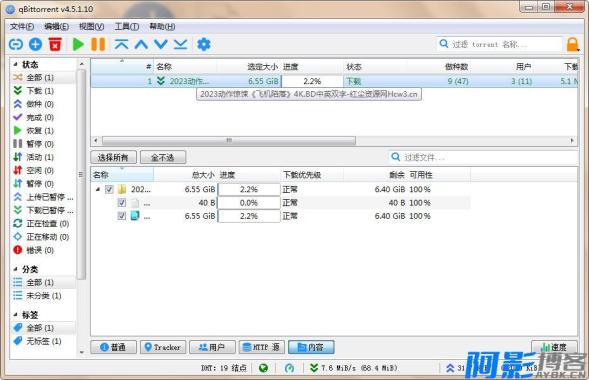Screen dimensions: 589x380
Task: Click the add torrent link icon
Action: point(16,44)
